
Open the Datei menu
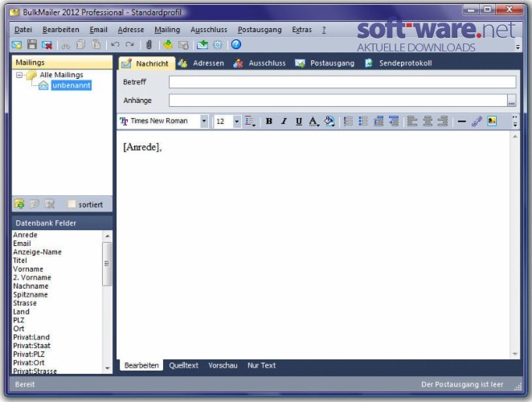tap(23, 30)
